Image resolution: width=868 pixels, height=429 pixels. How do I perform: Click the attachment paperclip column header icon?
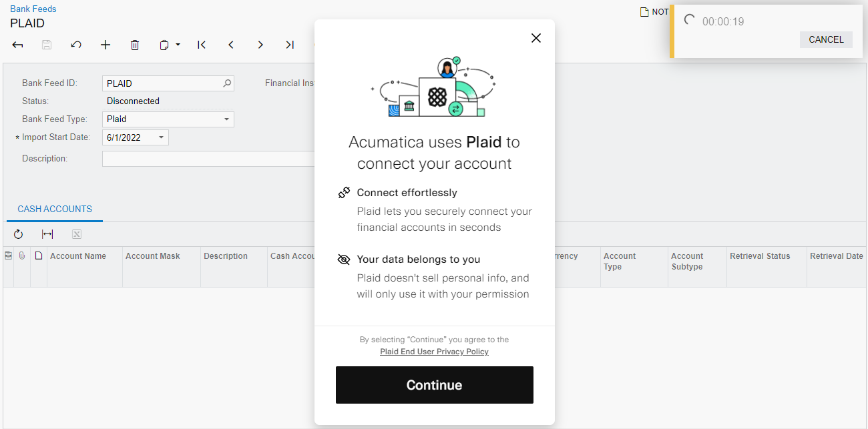22,256
